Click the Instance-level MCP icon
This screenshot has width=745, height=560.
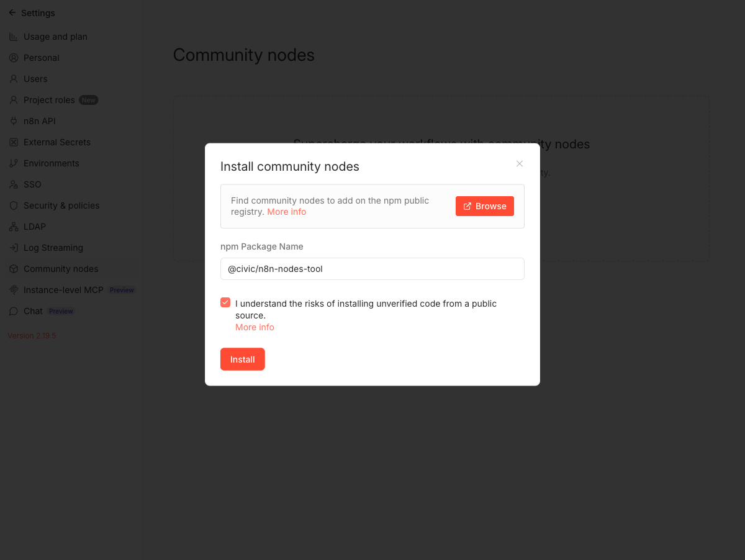pos(14,290)
